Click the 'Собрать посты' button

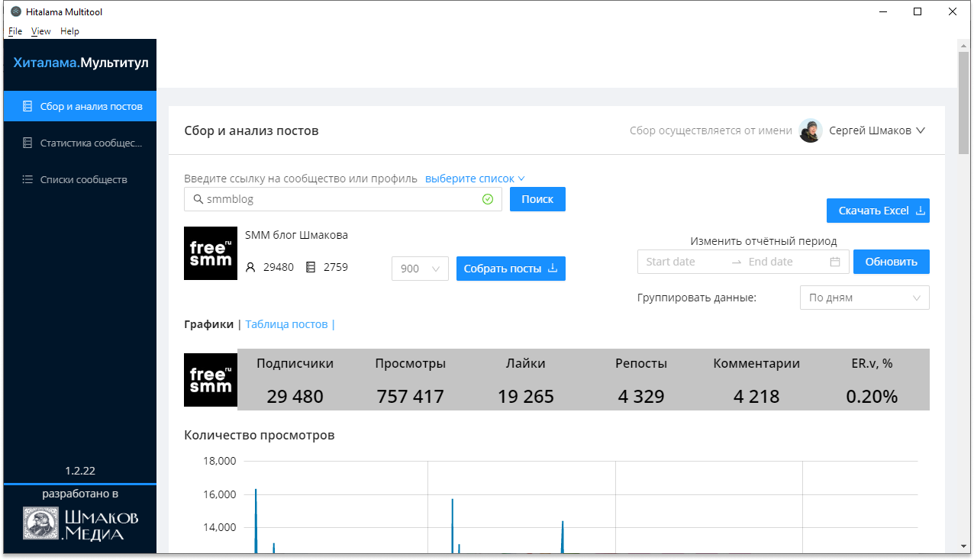511,269
